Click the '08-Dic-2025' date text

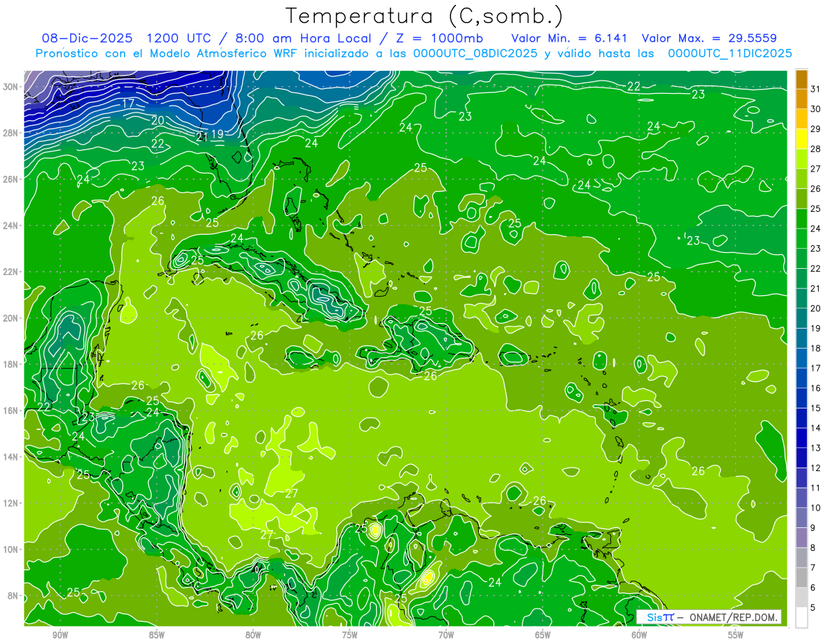point(88,38)
